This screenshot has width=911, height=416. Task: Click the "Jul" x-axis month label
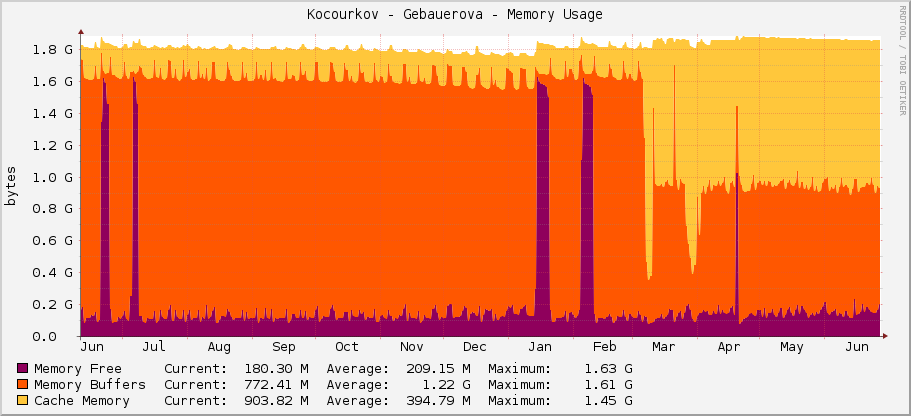click(154, 347)
